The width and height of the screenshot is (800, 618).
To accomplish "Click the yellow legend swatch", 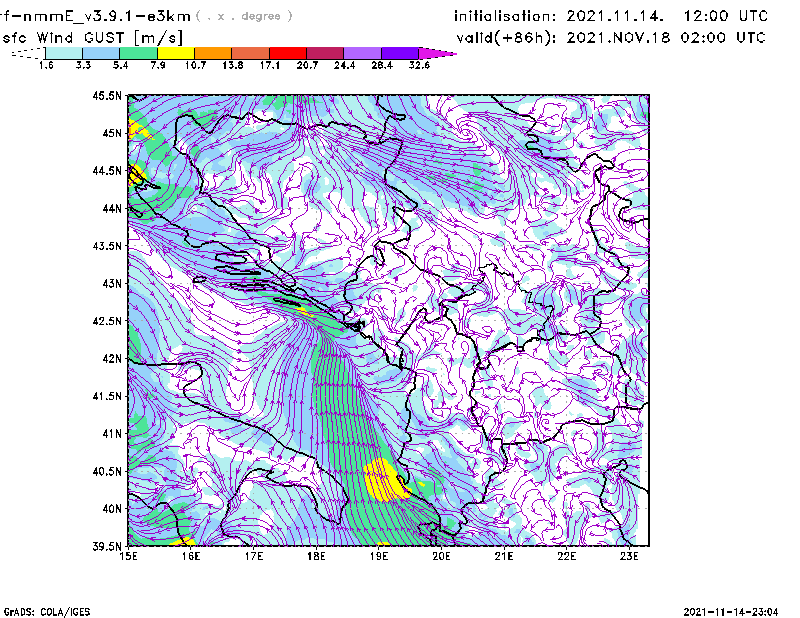I will coord(176,53).
